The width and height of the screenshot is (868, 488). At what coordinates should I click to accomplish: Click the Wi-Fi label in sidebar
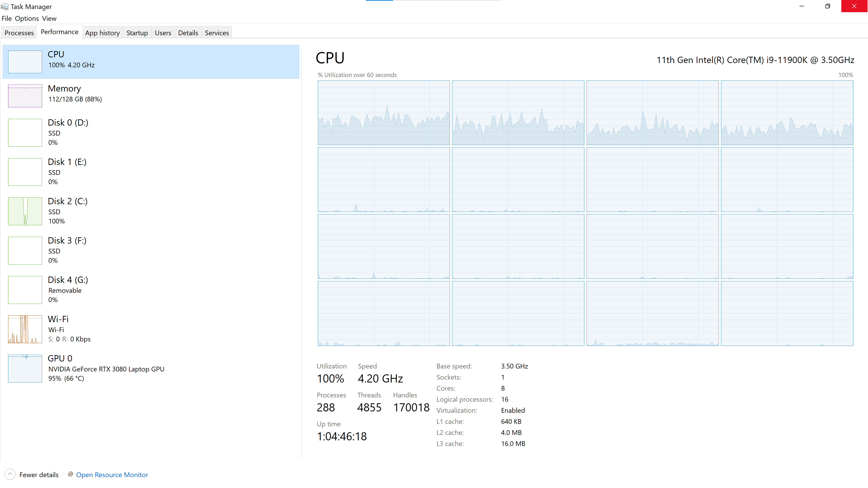[58, 319]
